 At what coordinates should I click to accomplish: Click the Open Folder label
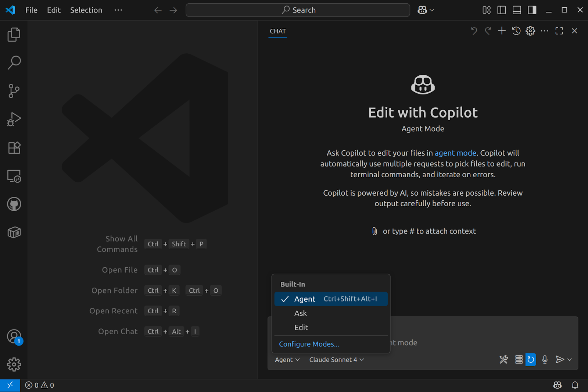(115, 291)
